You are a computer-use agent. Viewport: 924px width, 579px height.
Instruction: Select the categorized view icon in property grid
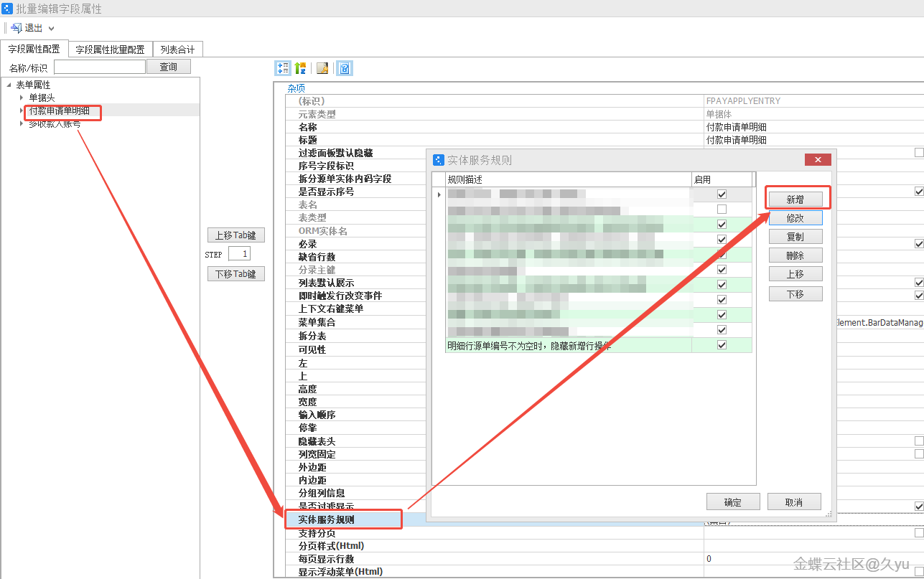click(283, 68)
